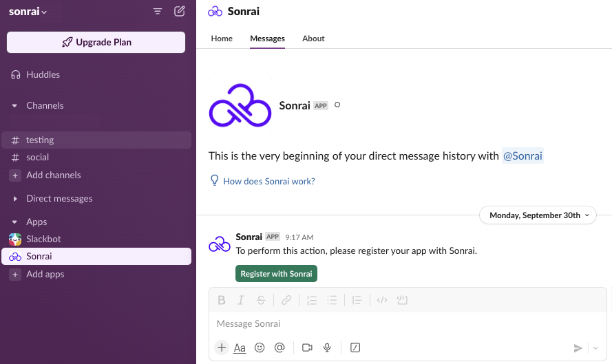Screen dimensions: 612x364
Task: Toggle the ordered list format
Action: (311, 300)
